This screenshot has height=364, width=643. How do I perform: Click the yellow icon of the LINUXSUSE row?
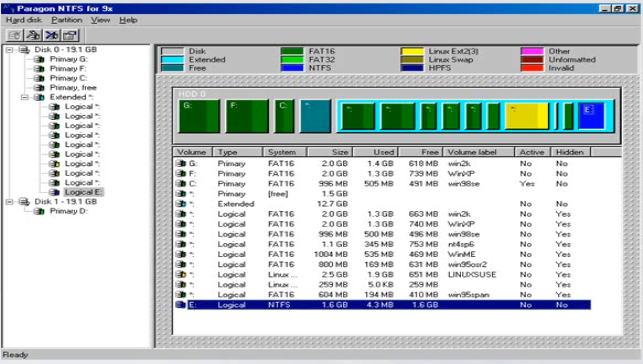pos(180,275)
